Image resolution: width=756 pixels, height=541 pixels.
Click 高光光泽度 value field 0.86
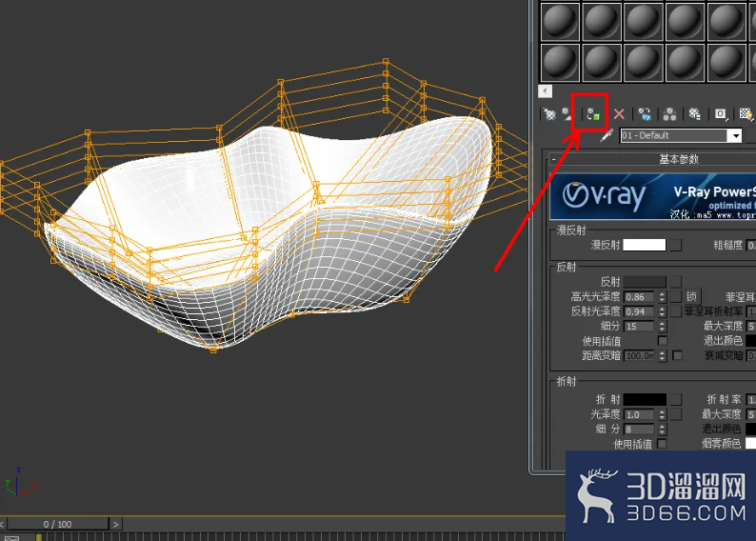pyautogui.click(x=639, y=297)
